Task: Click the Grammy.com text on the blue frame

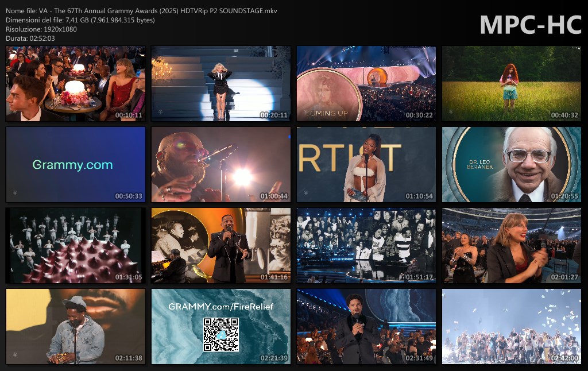Action: [72, 165]
